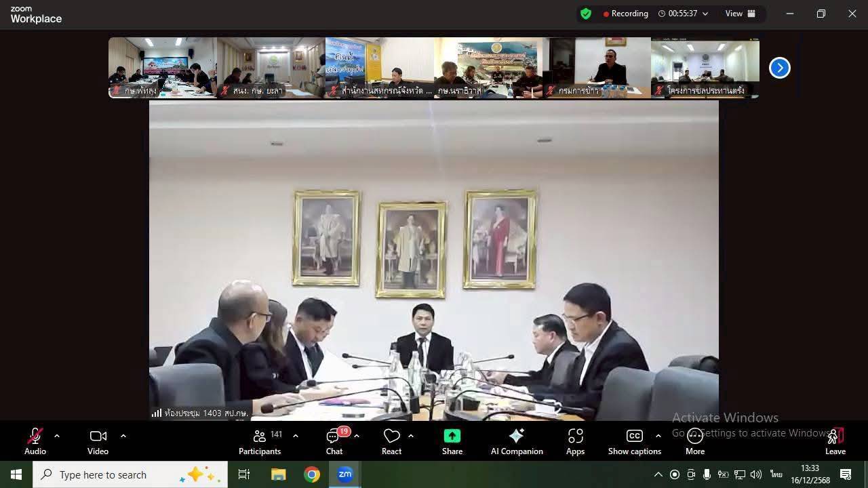
Task: Click the green Share screen button
Action: [452, 442]
